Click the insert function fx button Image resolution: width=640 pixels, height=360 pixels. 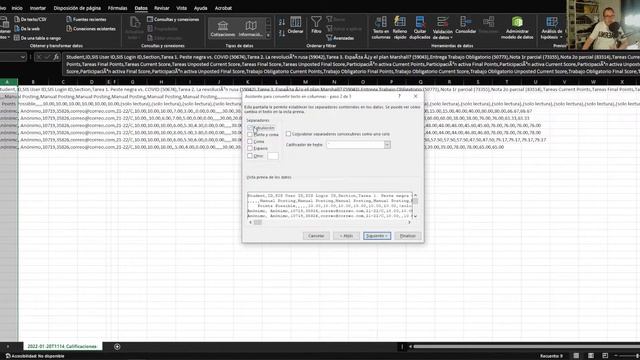tap(56, 57)
